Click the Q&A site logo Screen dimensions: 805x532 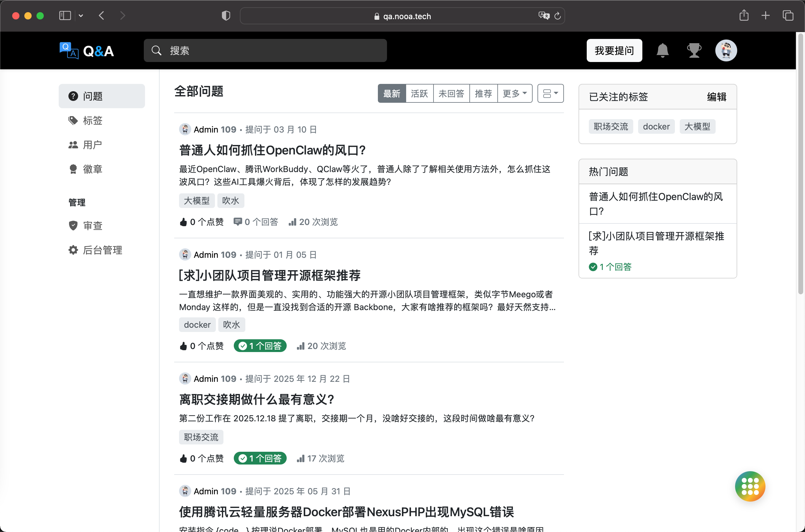[87, 50]
